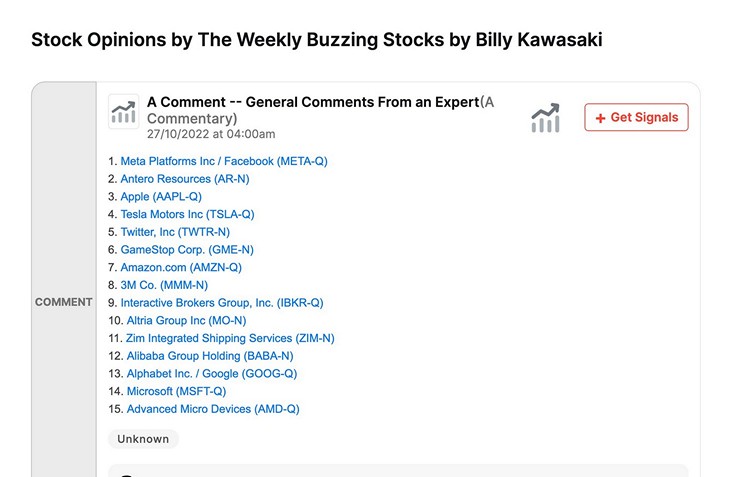The height and width of the screenshot is (477, 735).
Task: Go to the Apple (AAPL-Q) stock link
Action: pyautogui.click(x=160, y=197)
